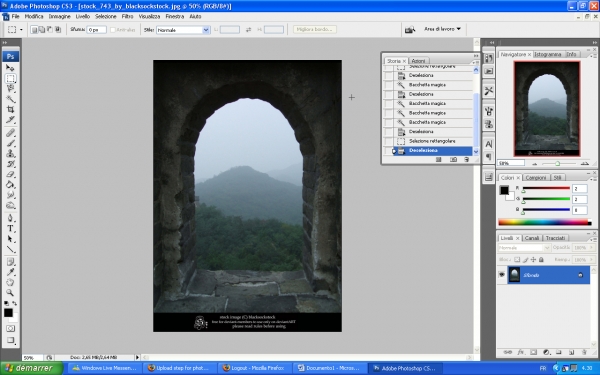
Task: Click the Migliora bordo button
Action: 315,29
